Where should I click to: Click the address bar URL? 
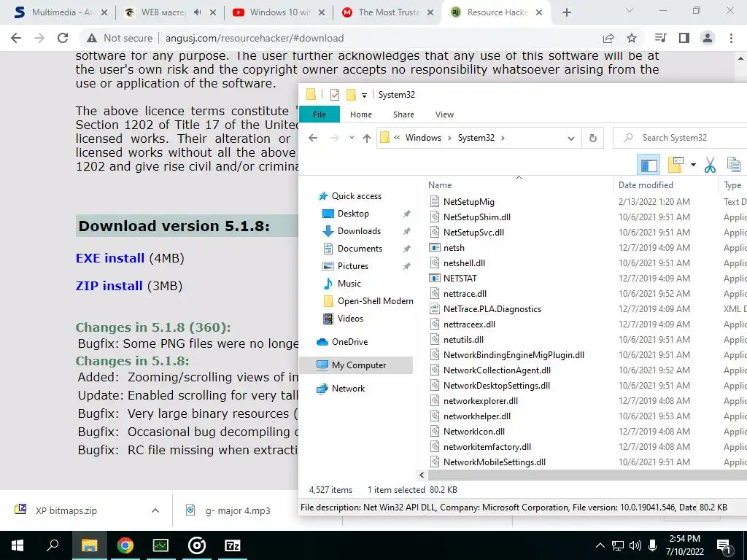pos(255,38)
